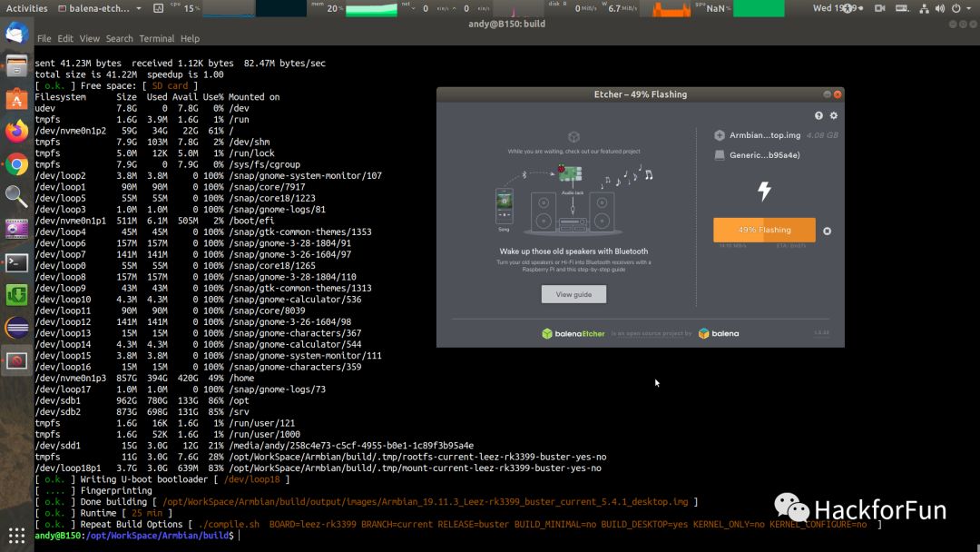Click the /dev/sdd1 media/andy mount row
The image size is (980, 552).
coord(254,446)
